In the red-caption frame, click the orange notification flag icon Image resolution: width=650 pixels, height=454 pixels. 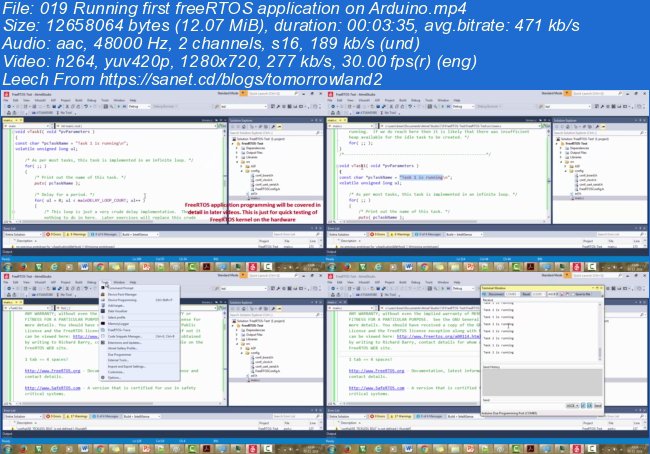(x=243, y=93)
